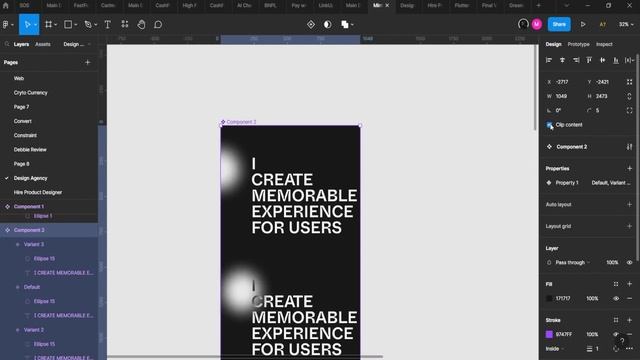Align vertical centers icon
Viewport: 640px width, 360px height.
(602, 60)
